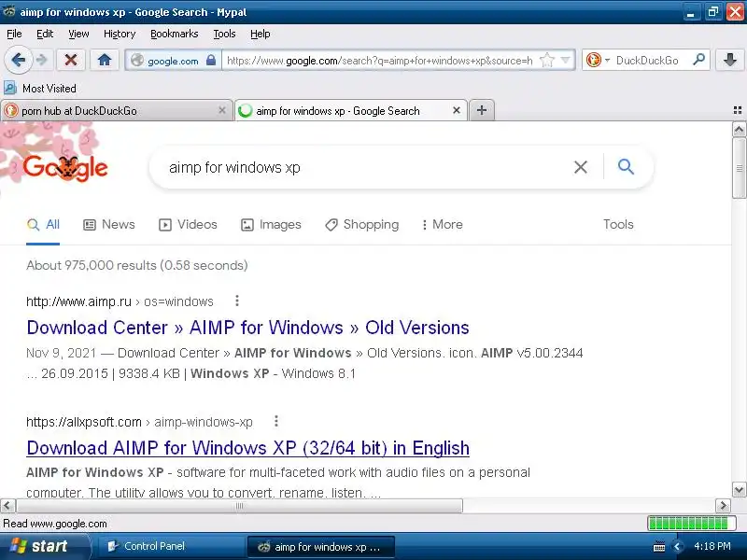Viewport: 747px width, 560px height.
Task: Open the Edit menu
Action: click(45, 34)
